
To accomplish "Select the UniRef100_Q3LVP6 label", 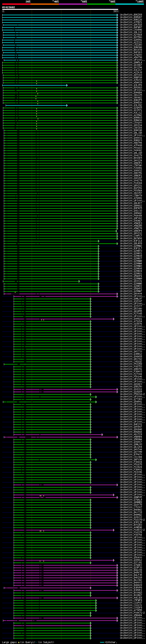I will point(131,85).
